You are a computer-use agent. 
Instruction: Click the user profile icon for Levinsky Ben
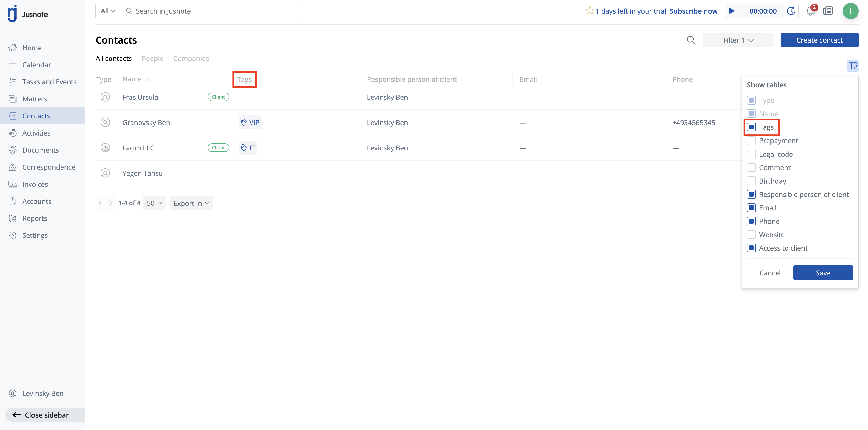pyautogui.click(x=13, y=393)
